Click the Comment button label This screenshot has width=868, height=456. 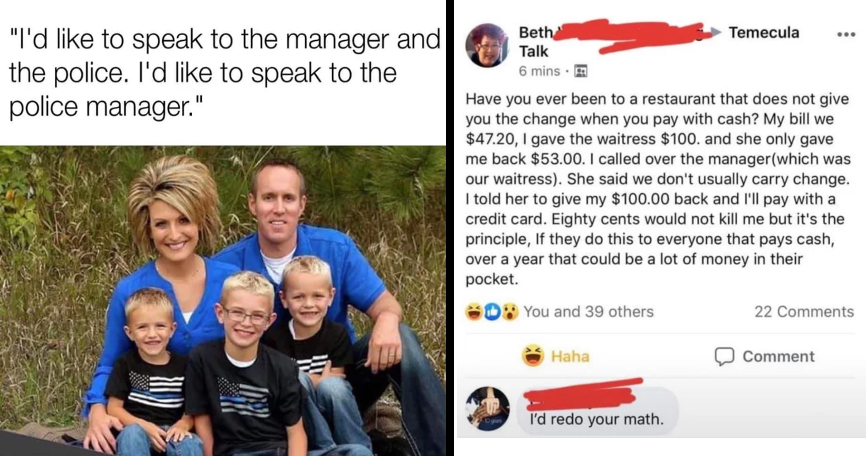click(x=778, y=356)
